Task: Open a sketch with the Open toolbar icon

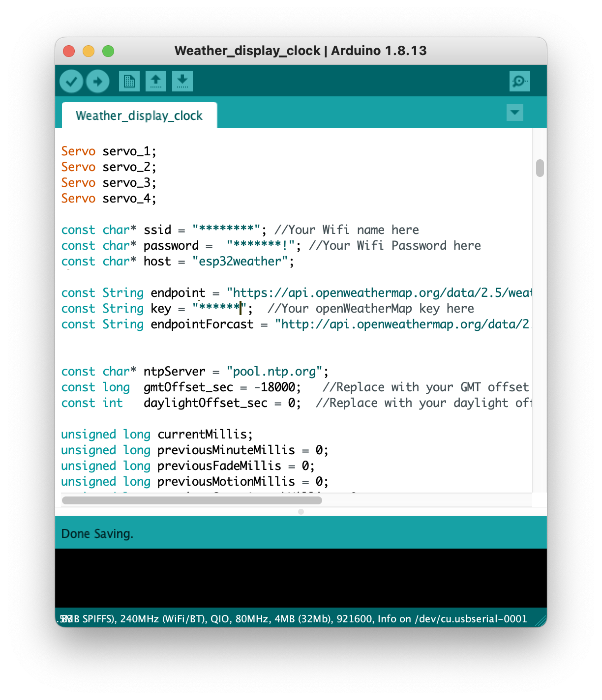Action: pyautogui.click(x=156, y=81)
